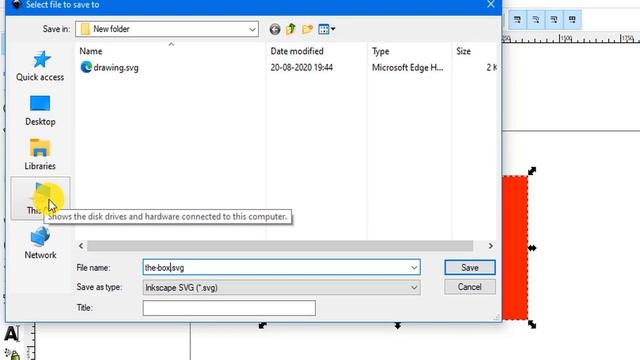Open Libraries location in sidebar
Image resolution: width=640 pixels, height=360 pixels.
tap(40, 155)
